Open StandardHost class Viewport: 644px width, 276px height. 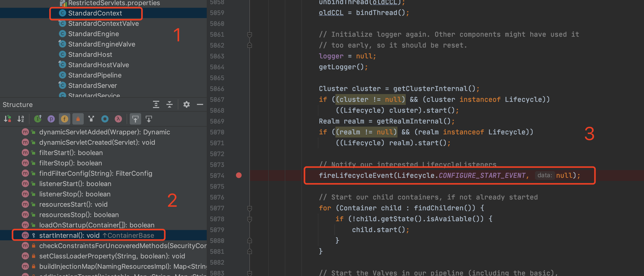point(90,55)
